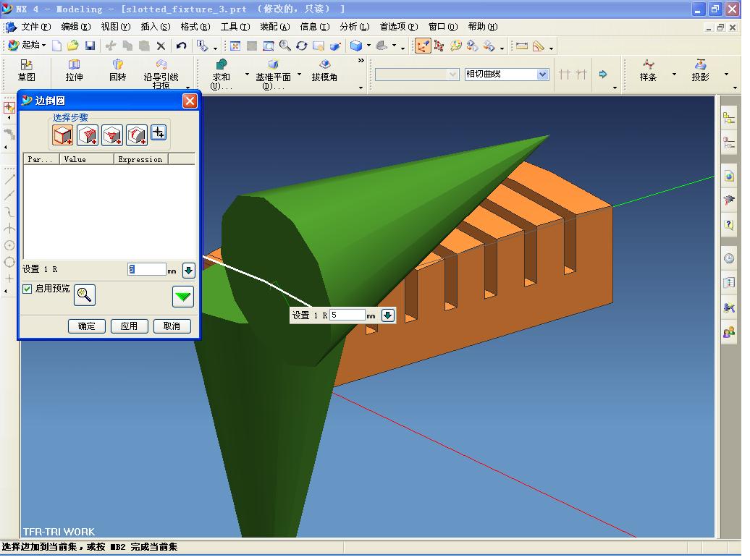
Task: Open the 编辑 (Edit) menu
Action: pos(75,27)
